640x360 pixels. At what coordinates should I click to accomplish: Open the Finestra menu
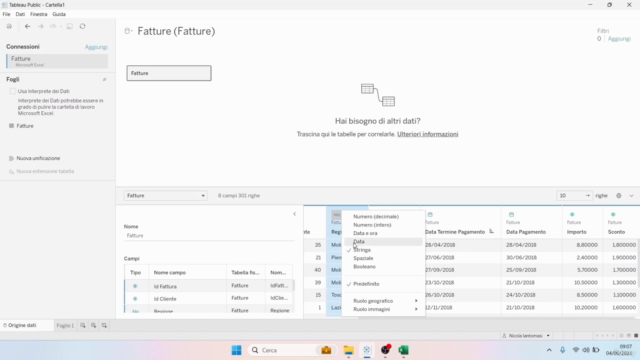pyautogui.click(x=39, y=14)
